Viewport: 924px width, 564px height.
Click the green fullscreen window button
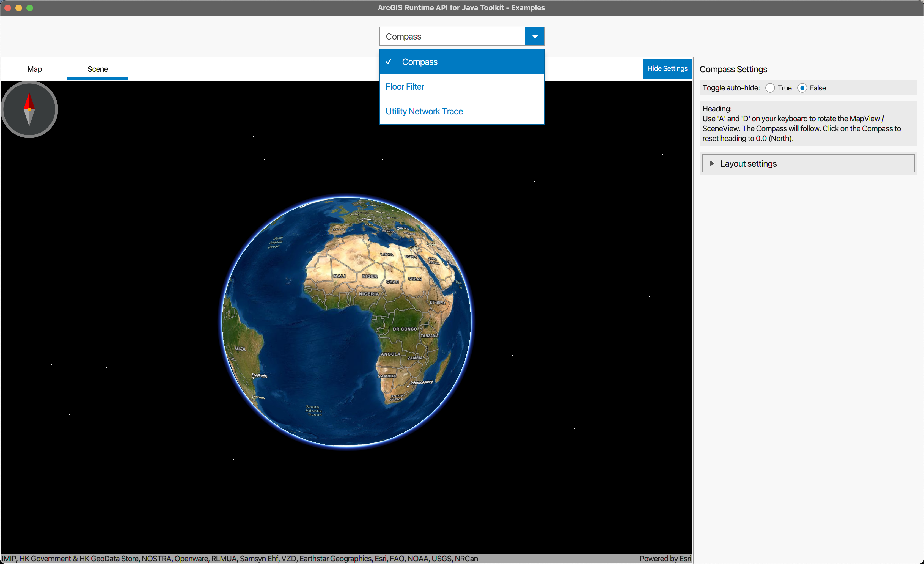pos(30,8)
